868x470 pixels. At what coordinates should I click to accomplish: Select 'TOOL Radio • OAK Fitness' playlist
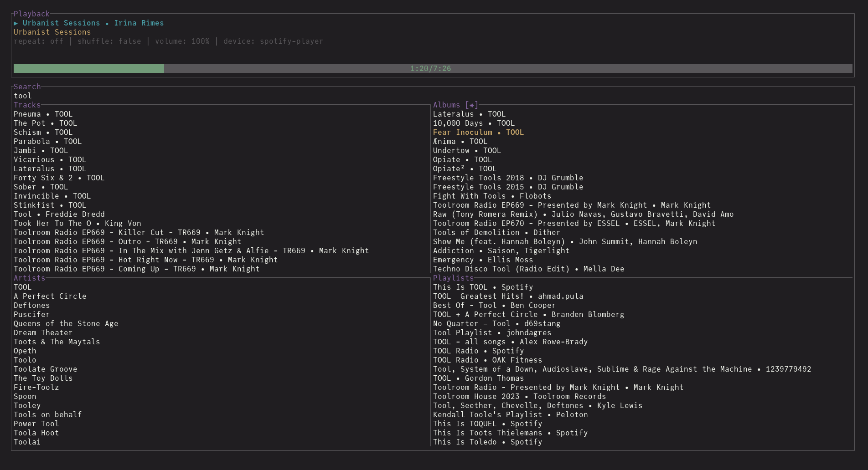[487, 360]
